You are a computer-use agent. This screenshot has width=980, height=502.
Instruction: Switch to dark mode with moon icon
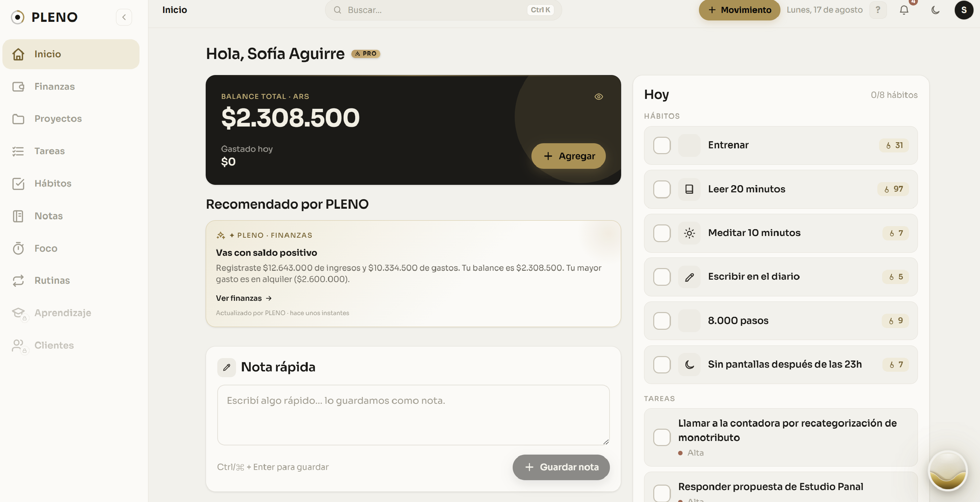click(x=935, y=10)
